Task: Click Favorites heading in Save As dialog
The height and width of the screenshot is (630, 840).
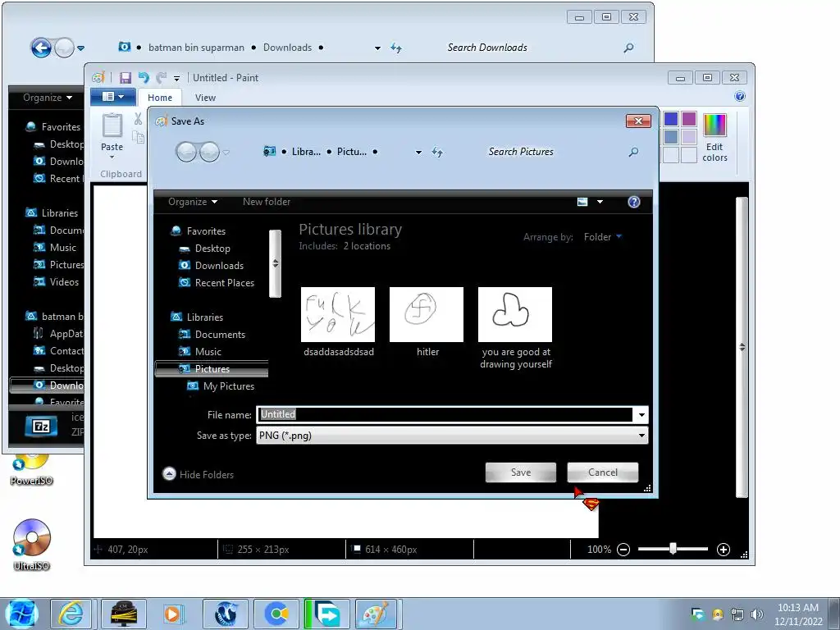Action: [x=206, y=231]
